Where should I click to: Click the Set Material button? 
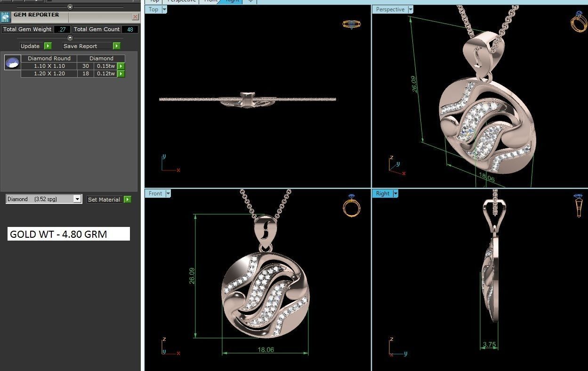pos(105,200)
